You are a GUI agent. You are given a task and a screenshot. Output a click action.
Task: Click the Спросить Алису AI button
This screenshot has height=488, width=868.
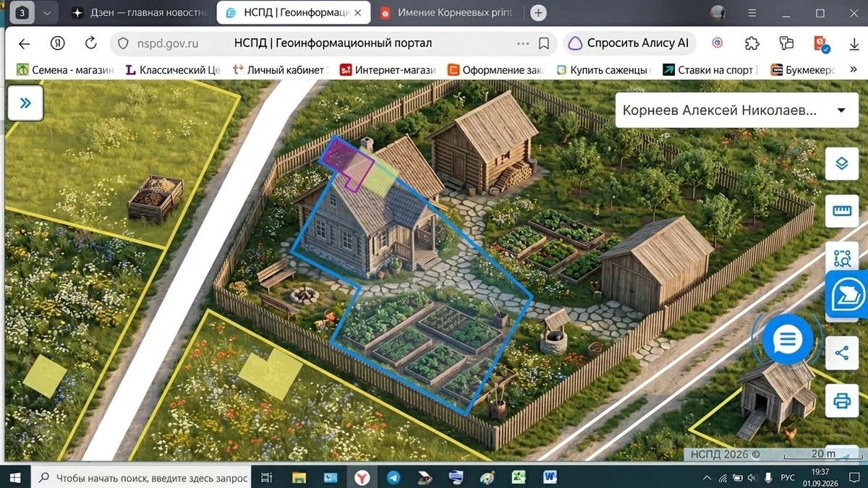pos(629,43)
